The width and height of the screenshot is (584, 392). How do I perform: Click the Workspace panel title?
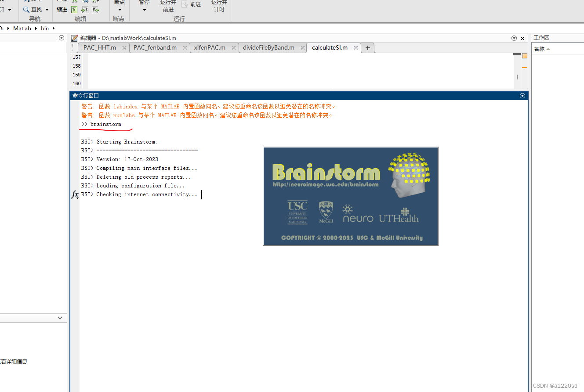tap(541, 38)
